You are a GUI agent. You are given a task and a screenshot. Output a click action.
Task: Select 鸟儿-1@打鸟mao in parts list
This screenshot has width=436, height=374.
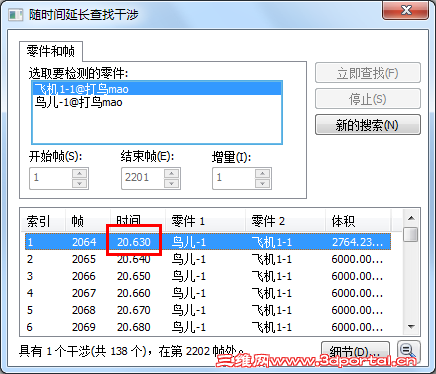click(157, 102)
